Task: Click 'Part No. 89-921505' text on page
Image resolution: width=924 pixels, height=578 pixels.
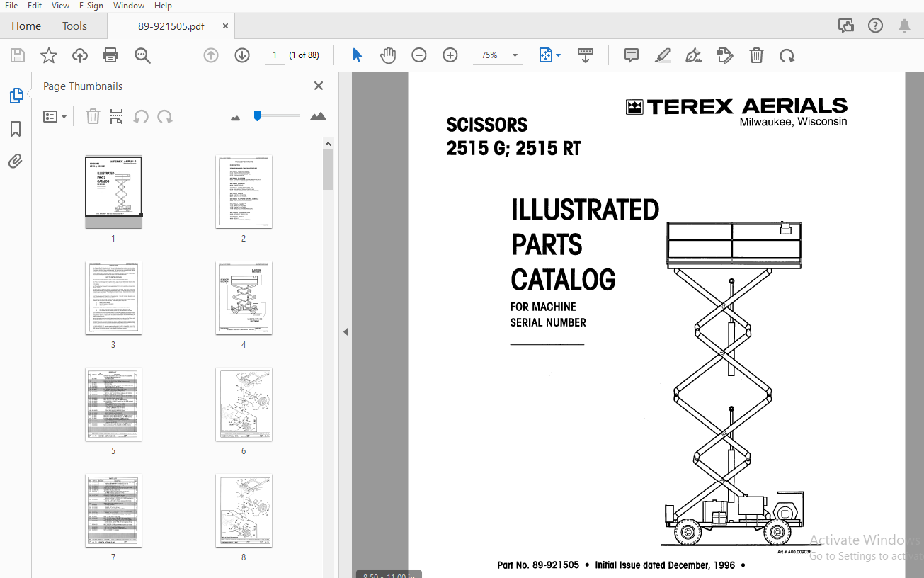Action: point(538,565)
